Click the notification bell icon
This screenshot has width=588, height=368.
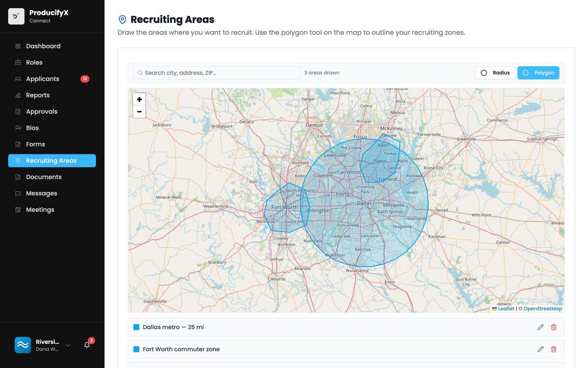pyautogui.click(x=87, y=345)
